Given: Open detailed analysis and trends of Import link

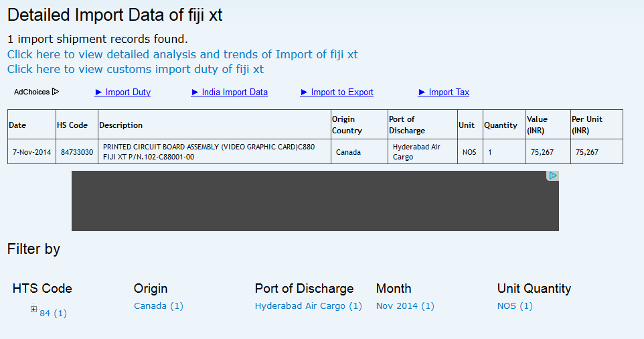Looking at the screenshot, I should (x=183, y=54).
